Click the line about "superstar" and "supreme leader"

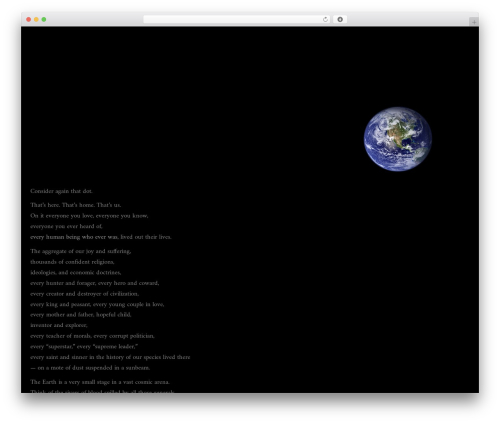click(84, 346)
